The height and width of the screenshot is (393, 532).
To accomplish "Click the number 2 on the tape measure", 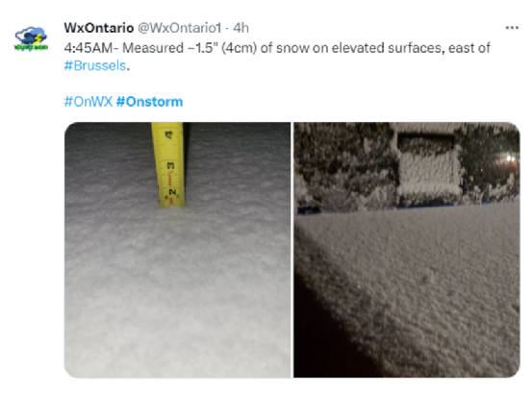I will click(x=173, y=192).
